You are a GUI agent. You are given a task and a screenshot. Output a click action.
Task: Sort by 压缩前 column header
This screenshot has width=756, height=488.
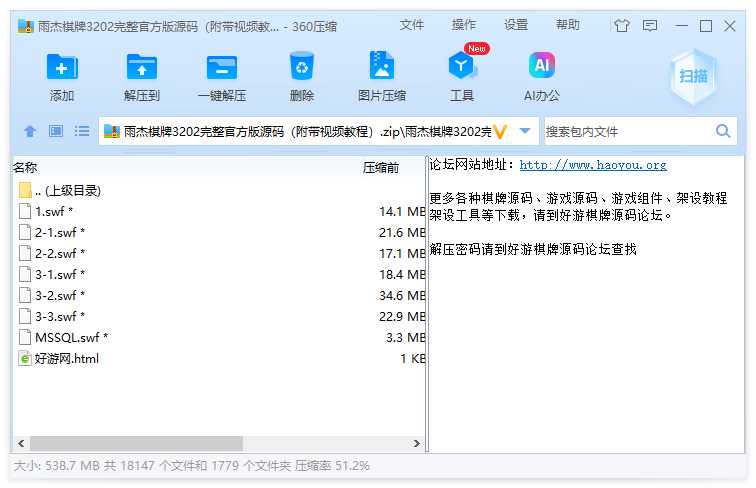pyautogui.click(x=381, y=167)
